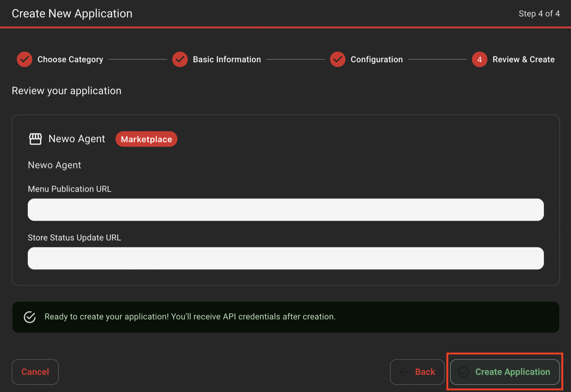Go to the Basic Information step label
The width and height of the screenshot is (571, 392).
point(227,60)
